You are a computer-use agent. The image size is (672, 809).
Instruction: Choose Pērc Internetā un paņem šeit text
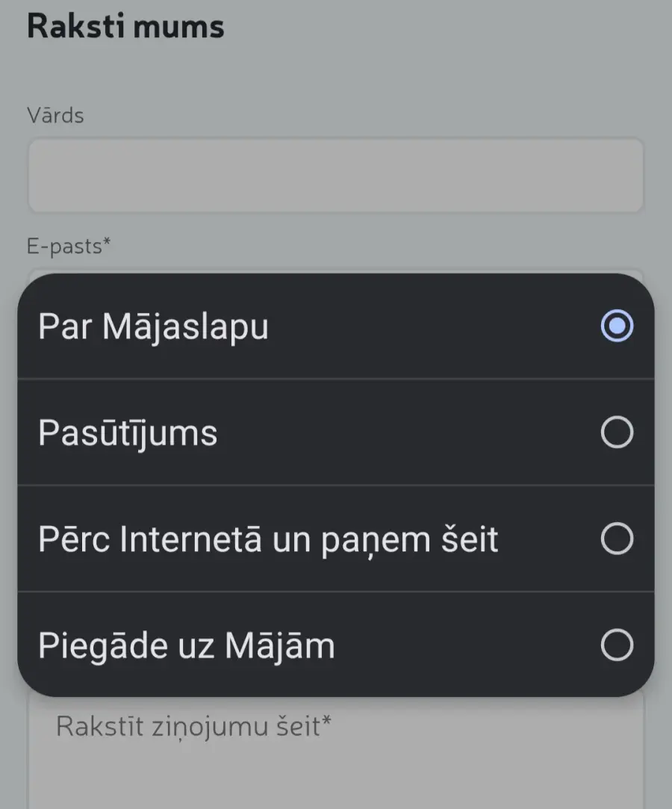[x=268, y=539]
